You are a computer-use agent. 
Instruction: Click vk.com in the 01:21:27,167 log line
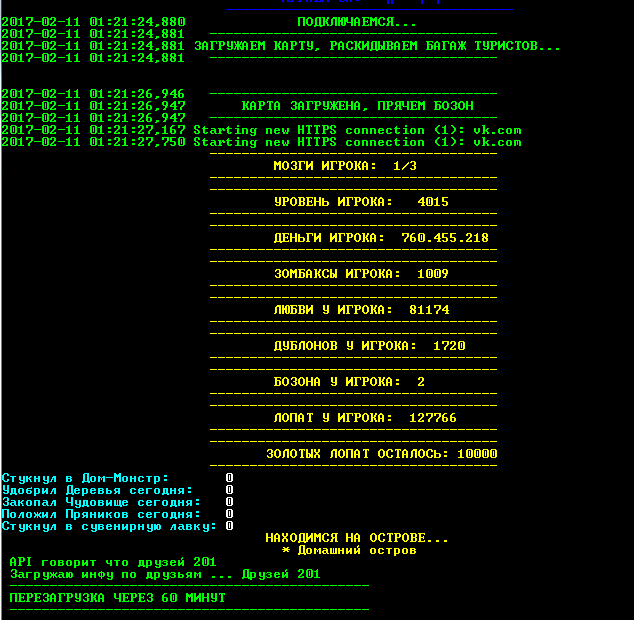pos(497,130)
